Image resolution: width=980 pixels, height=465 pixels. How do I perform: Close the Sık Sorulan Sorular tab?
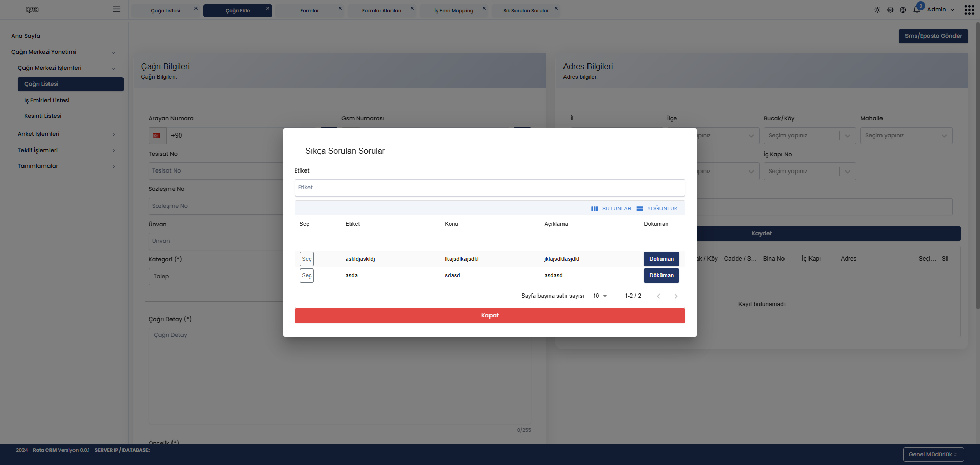(556, 8)
